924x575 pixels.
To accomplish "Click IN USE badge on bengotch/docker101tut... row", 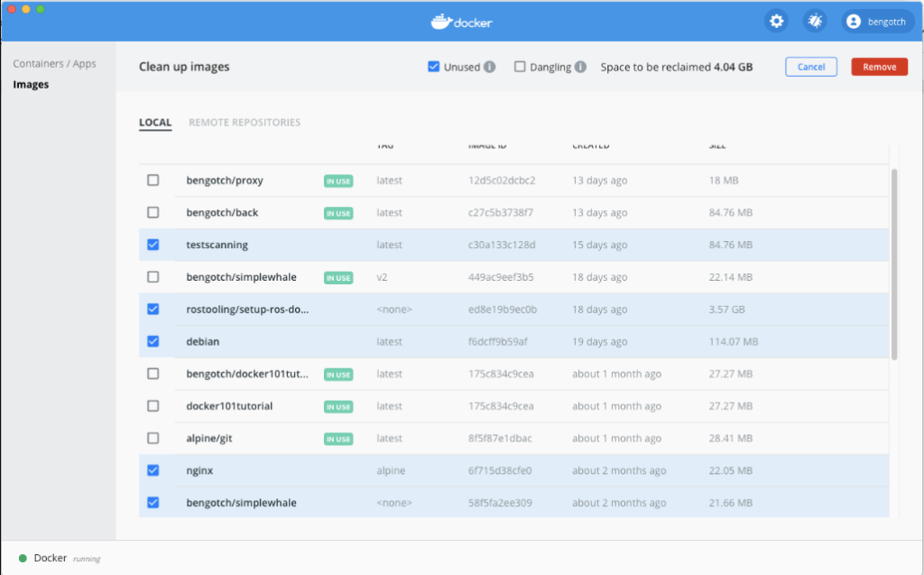I will (338, 375).
